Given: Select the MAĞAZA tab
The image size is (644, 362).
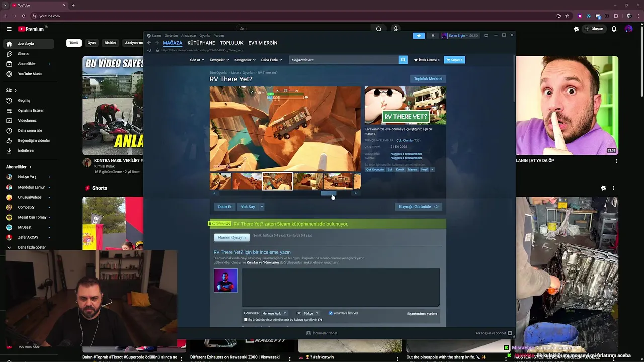Looking at the screenshot, I should pyautogui.click(x=173, y=43).
